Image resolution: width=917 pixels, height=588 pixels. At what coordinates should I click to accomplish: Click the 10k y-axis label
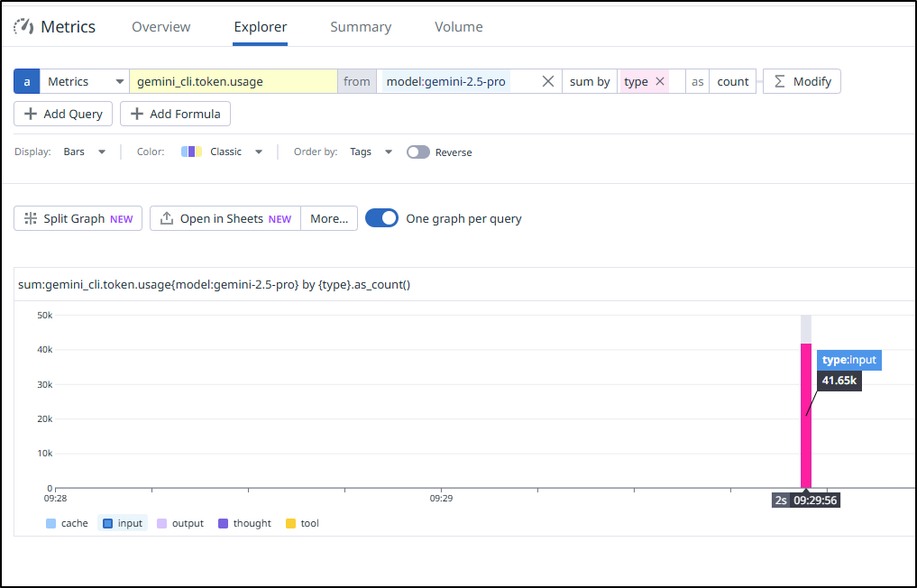coord(44,454)
